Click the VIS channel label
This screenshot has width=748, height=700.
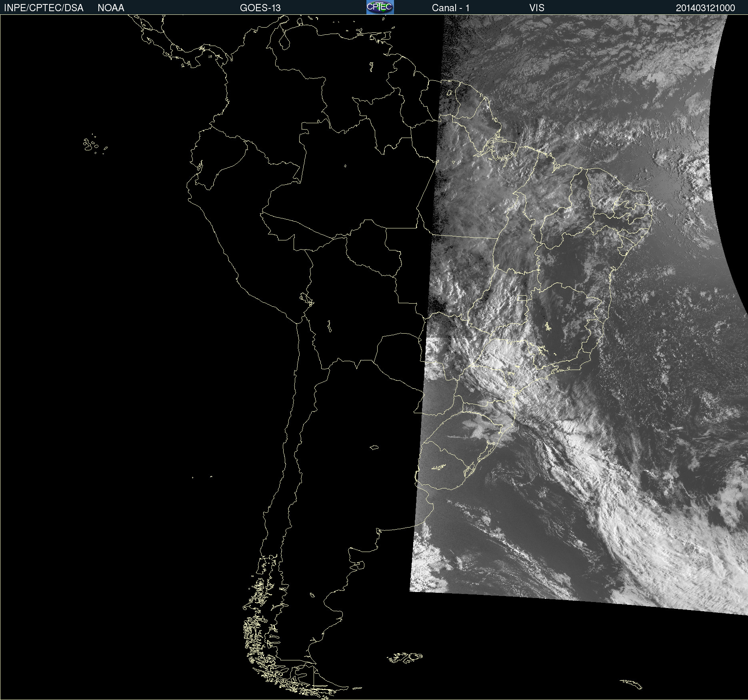coord(536,8)
